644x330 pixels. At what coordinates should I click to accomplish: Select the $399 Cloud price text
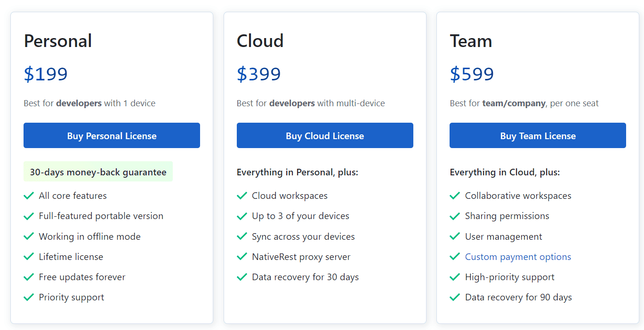click(258, 74)
